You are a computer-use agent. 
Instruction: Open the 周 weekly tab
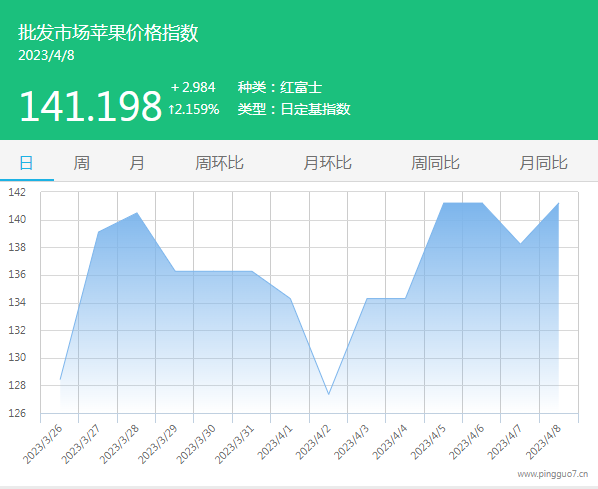click(82, 163)
